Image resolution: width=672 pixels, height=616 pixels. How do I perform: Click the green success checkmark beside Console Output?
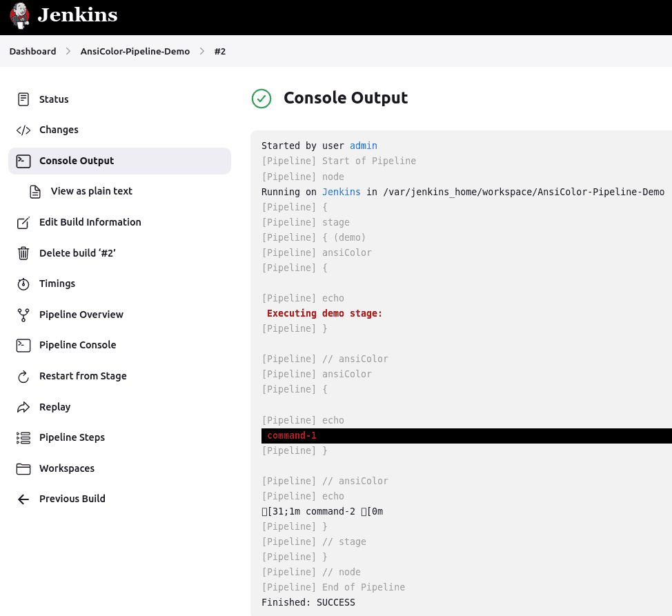[261, 99]
